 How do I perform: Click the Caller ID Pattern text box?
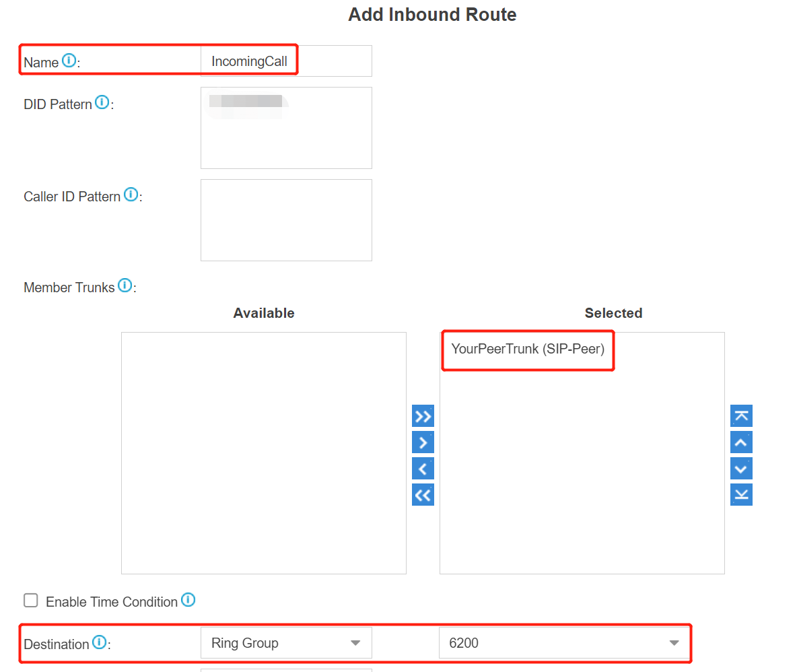(285, 220)
